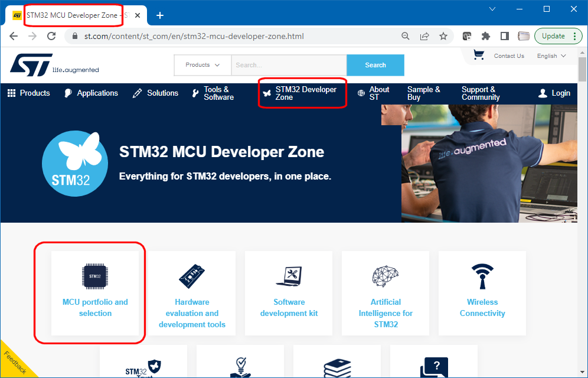The height and width of the screenshot is (378, 588).
Task: Open the Solutions menu
Action: 155,93
